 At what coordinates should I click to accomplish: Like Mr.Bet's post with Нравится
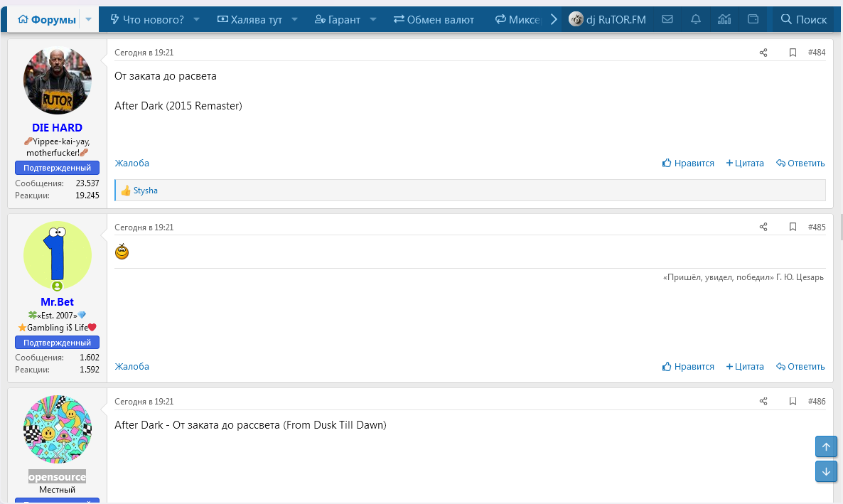(x=688, y=367)
